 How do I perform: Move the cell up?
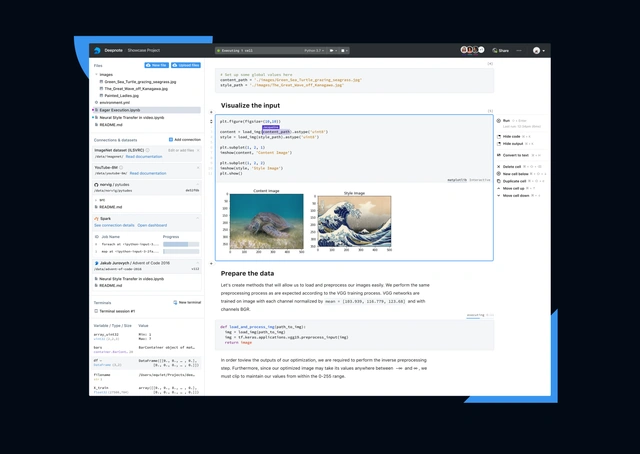[x=514, y=188]
